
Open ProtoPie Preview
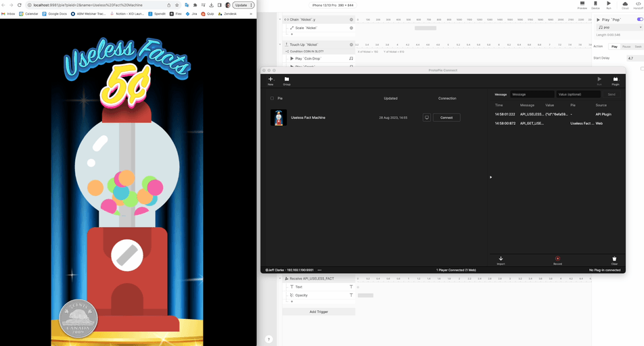pos(582,5)
